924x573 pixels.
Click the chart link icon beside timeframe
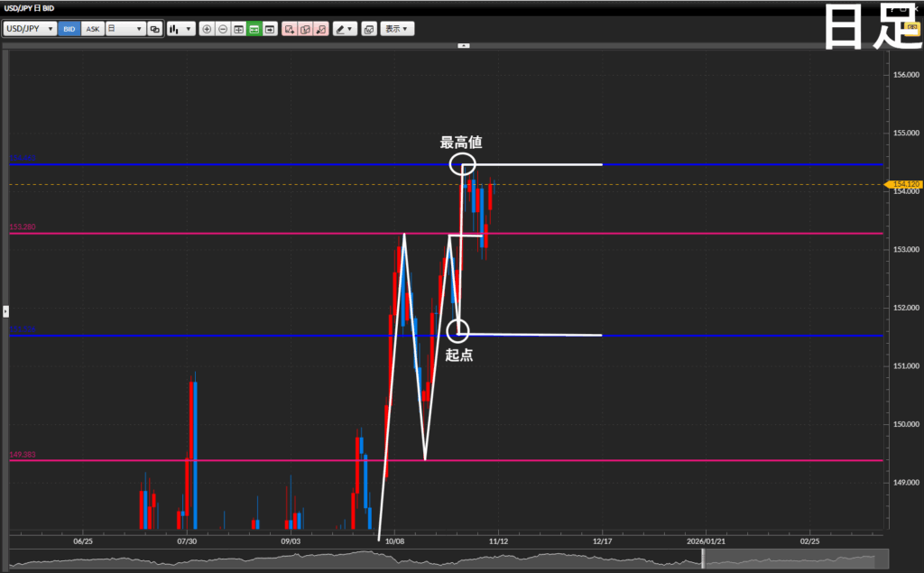(154, 29)
